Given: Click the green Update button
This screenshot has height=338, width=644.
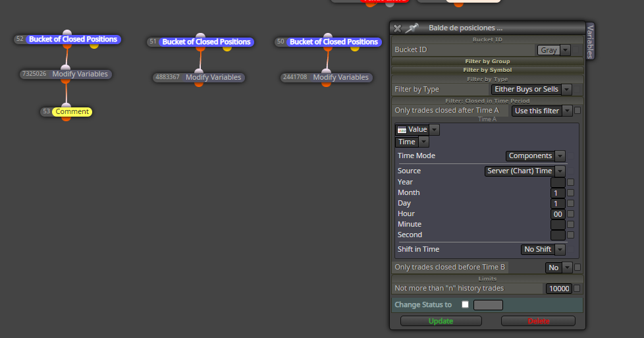Looking at the screenshot, I should [x=441, y=321].
